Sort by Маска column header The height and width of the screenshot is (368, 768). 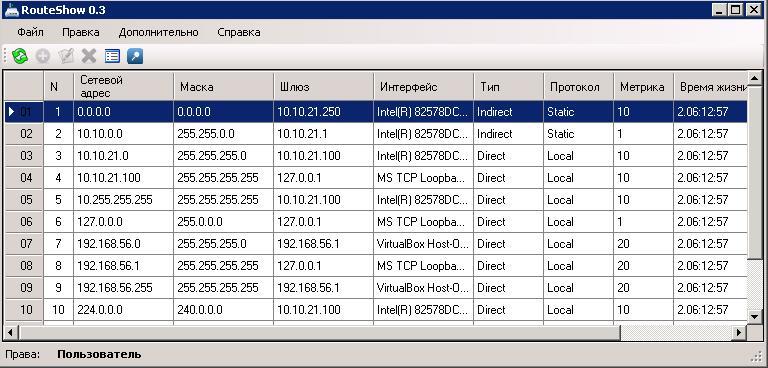click(223, 87)
